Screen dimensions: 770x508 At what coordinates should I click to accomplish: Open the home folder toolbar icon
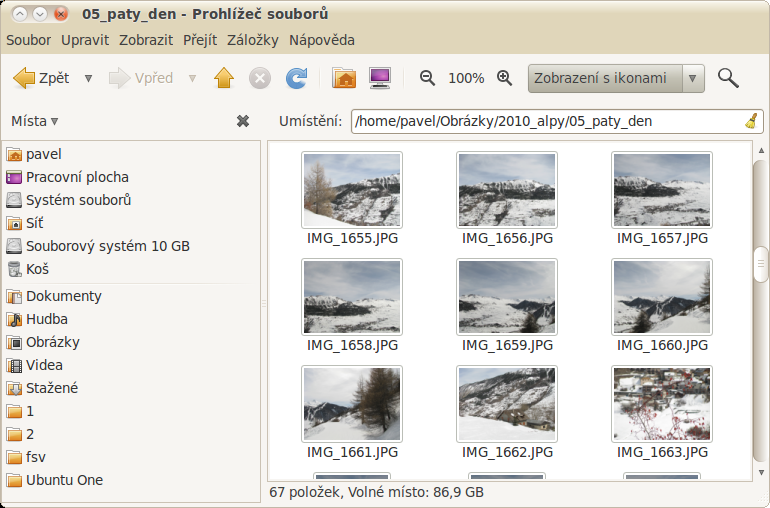click(x=344, y=78)
